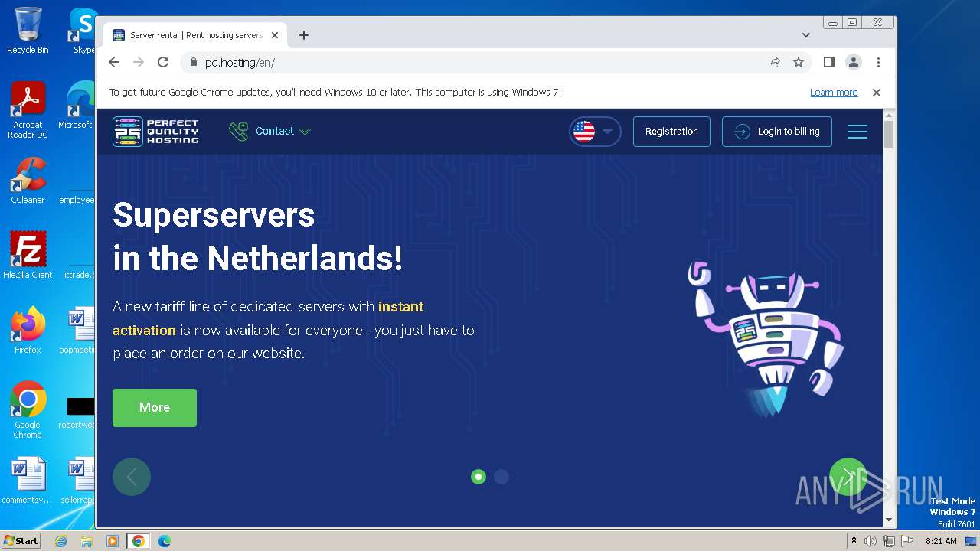980x551 pixels.
Task: Click the Registration button
Action: pyautogui.click(x=671, y=132)
